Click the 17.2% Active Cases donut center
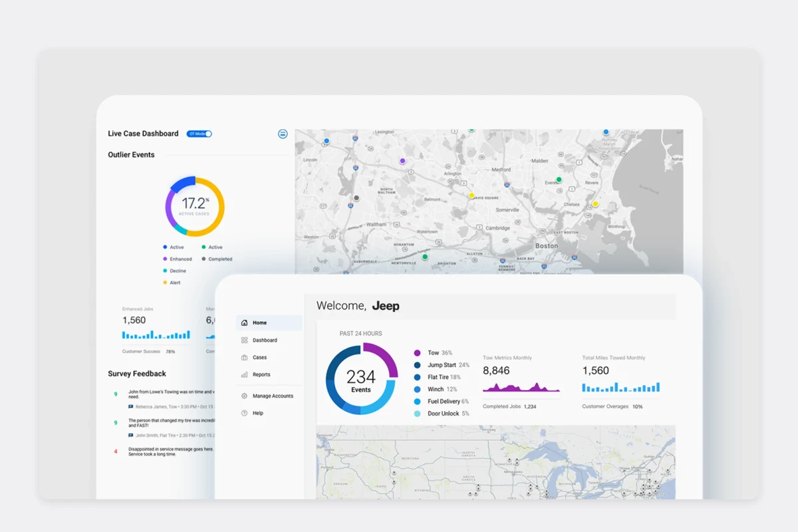 [195, 206]
